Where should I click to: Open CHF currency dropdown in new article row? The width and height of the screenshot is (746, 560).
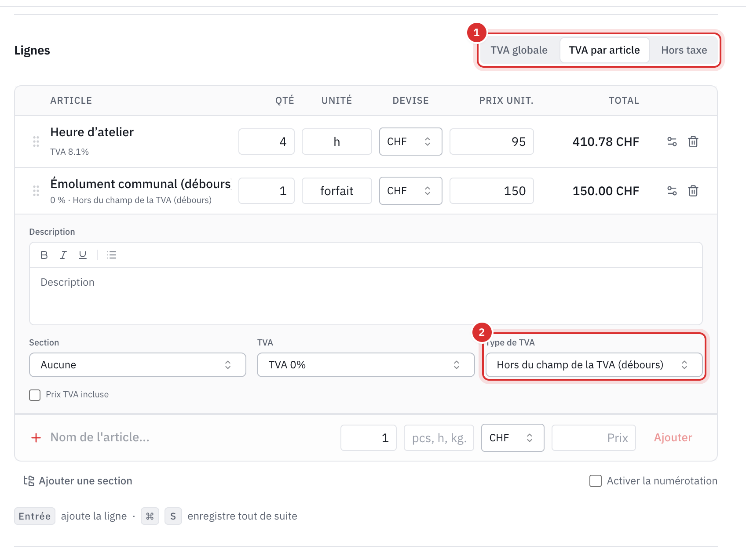513,438
